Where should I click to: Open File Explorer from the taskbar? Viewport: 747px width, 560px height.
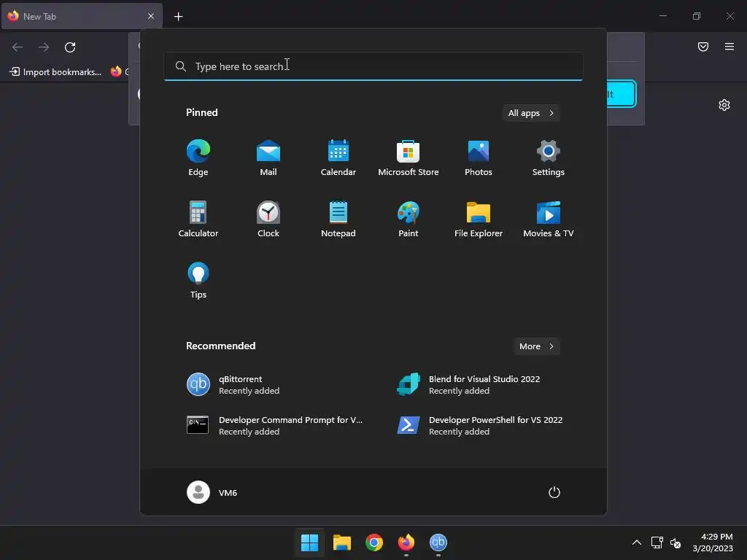(x=341, y=542)
